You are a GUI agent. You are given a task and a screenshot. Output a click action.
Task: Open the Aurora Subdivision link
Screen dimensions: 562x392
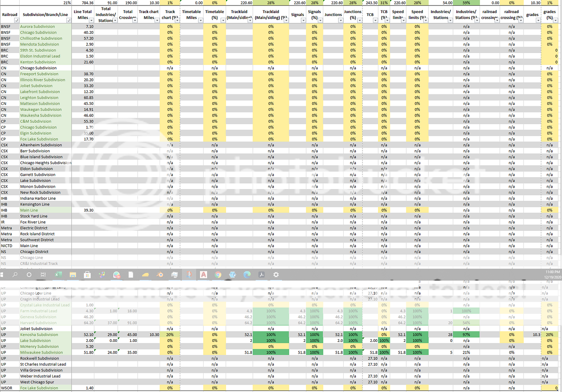pyautogui.click(x=38, y=26)
